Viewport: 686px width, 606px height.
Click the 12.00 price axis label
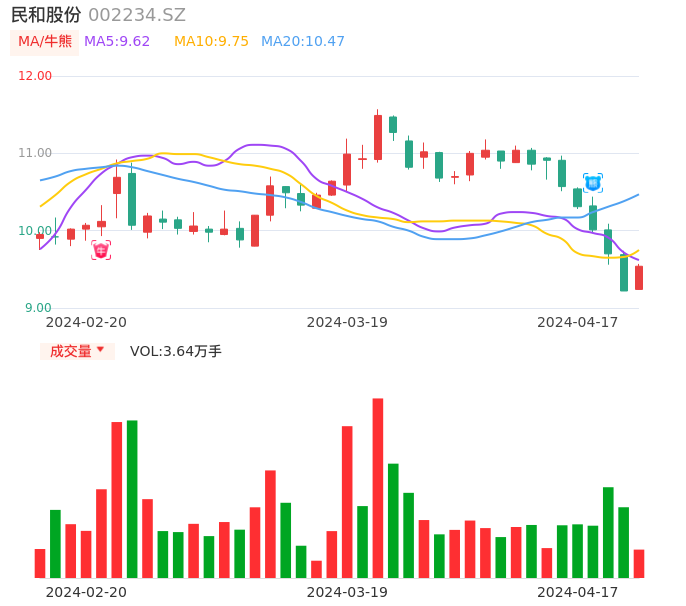tap(35, 76)
